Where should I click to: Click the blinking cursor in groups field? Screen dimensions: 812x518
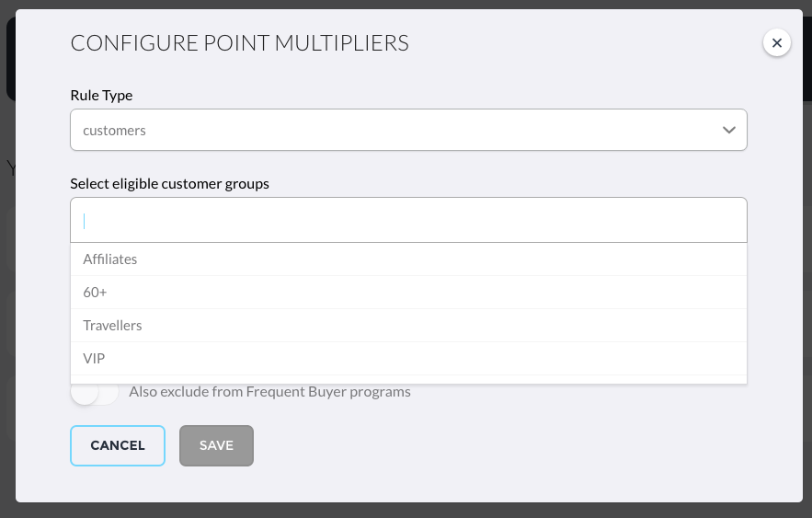84,221
